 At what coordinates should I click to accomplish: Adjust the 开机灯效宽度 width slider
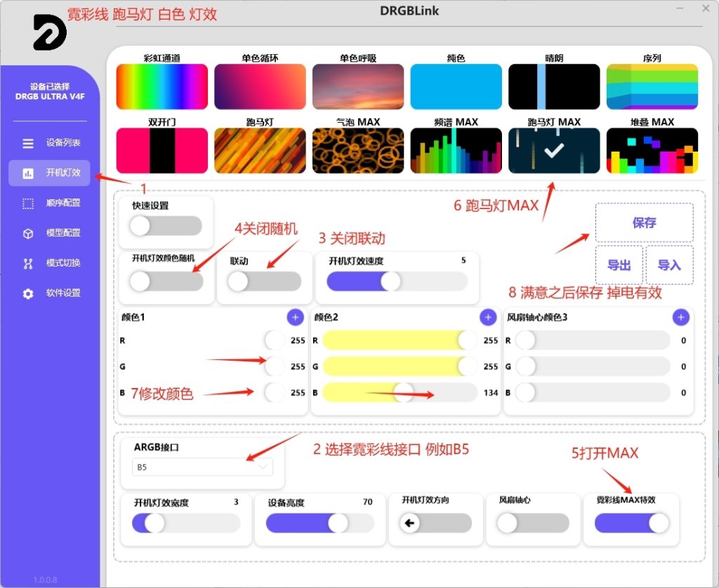click(x=186, y=523)
